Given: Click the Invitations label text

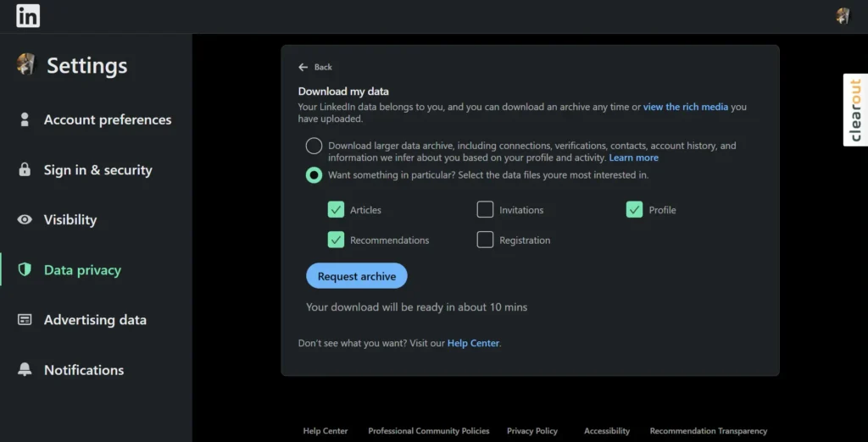Looking at the screenshot, I should point(521,210).
